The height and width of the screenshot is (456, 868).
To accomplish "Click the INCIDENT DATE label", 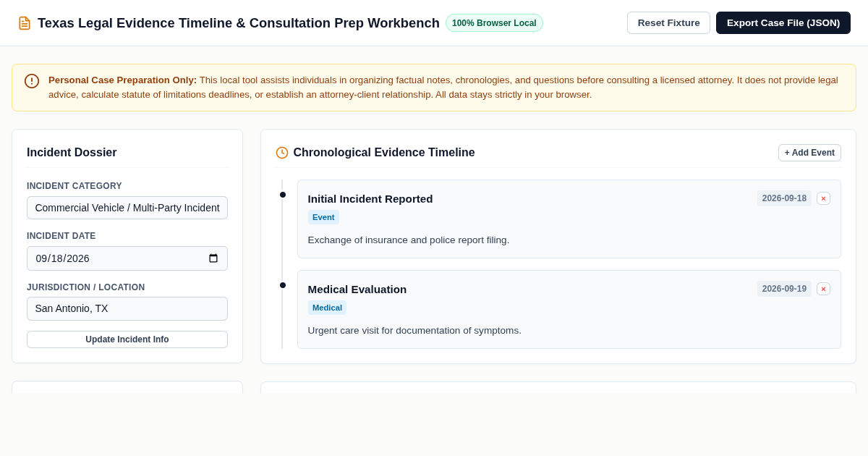I will tap(61, 236).
